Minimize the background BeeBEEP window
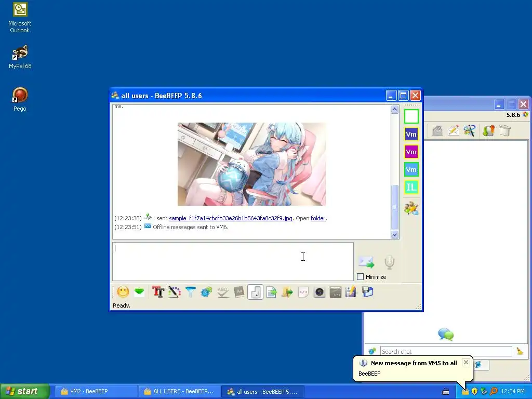The image size is (532, 399). 499,104
